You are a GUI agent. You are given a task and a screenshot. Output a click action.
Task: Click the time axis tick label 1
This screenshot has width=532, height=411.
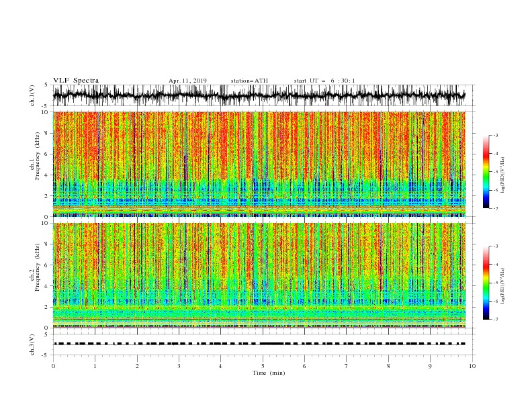click(x=95, y=366)
